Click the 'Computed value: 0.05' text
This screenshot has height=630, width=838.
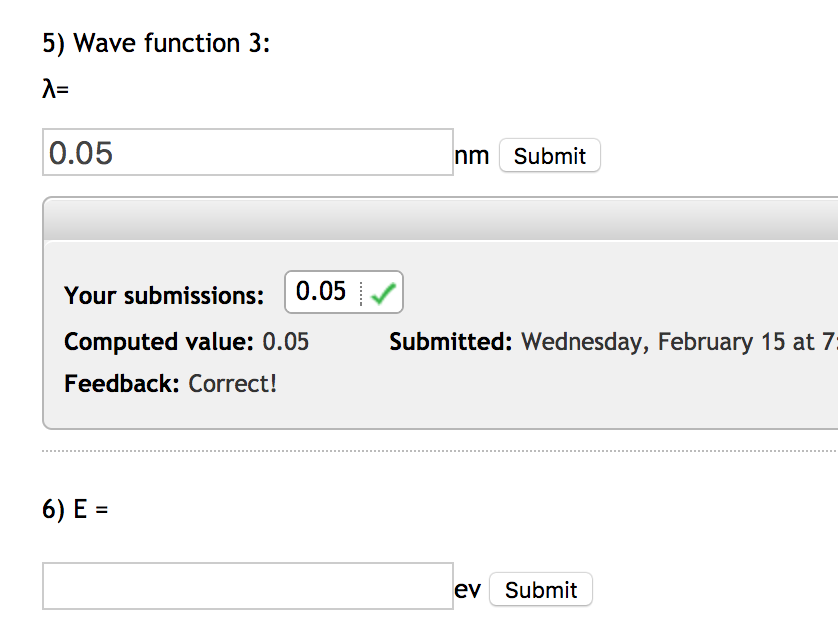click(186, 342)
